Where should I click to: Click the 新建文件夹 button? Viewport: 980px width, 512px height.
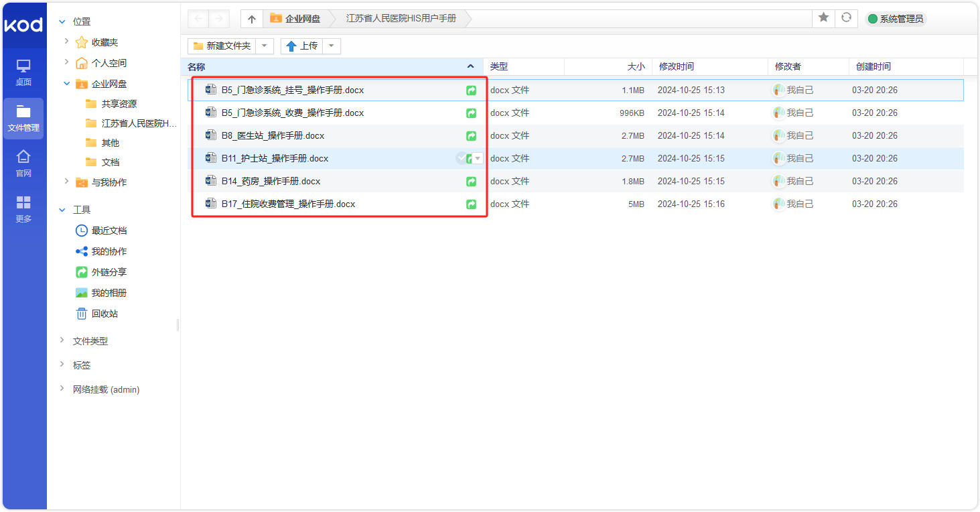coord(222,46)
